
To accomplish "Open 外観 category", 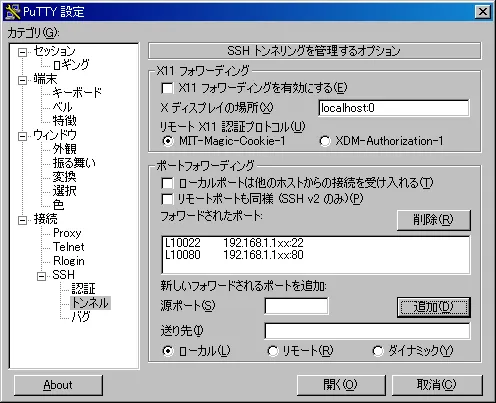I will pyautogui.click(x=65, y=149).
